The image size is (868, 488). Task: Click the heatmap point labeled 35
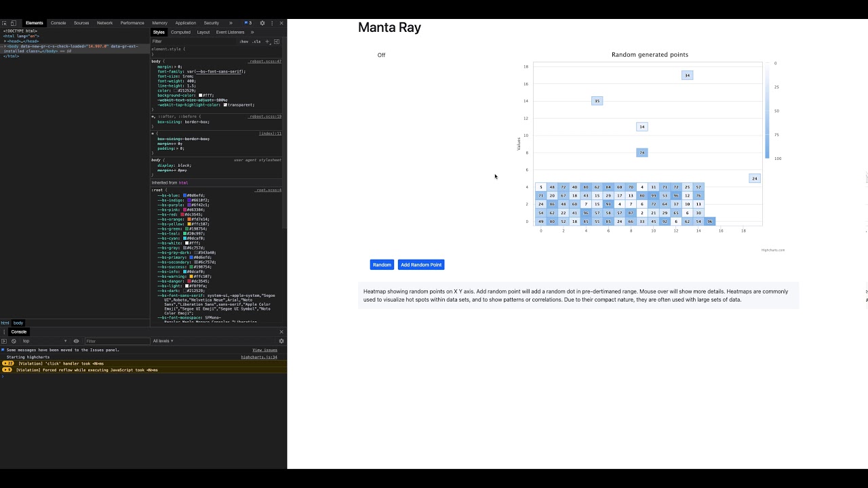[x=597, y=101]
